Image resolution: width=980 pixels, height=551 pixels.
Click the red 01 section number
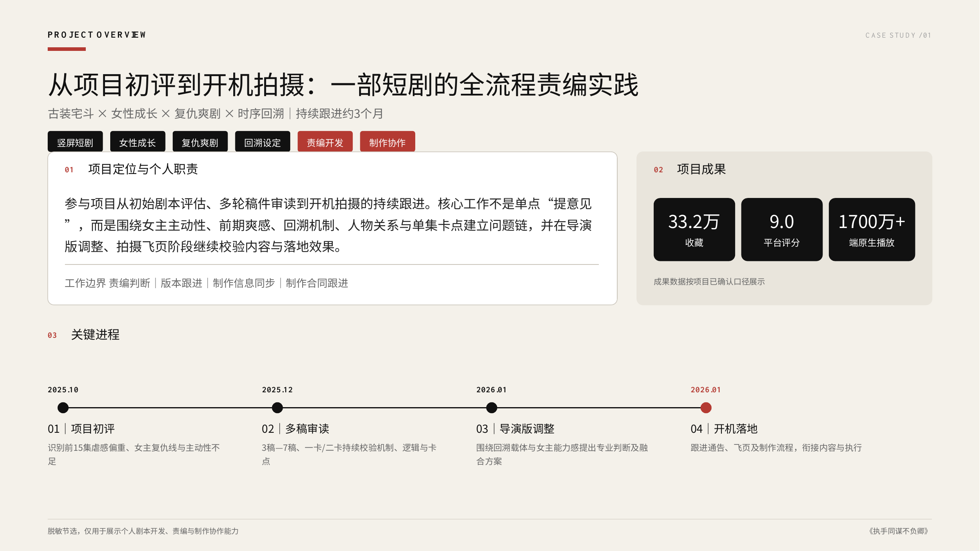69,170
